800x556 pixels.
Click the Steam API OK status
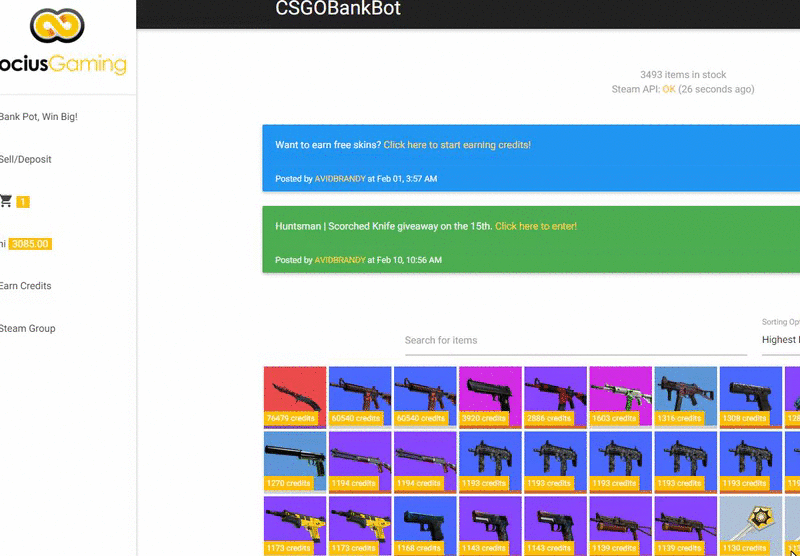pos(669,89)
